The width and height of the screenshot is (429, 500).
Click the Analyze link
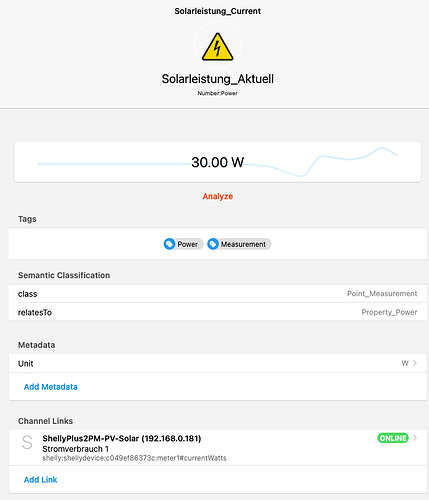click(218, 196)
